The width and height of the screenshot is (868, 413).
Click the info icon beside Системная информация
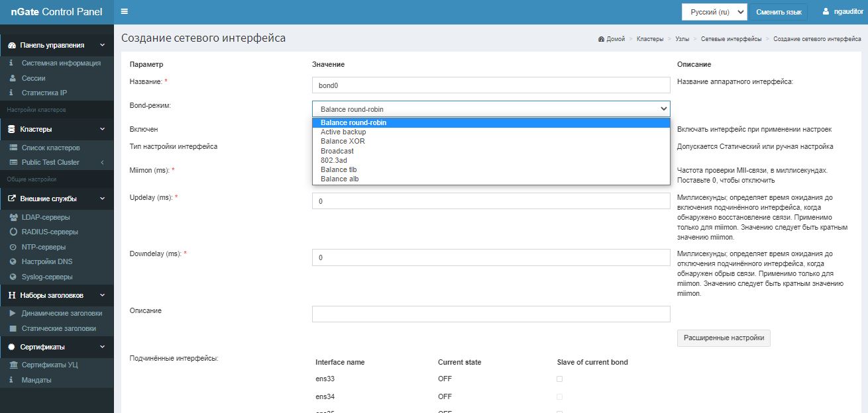[x=12, y=63]
